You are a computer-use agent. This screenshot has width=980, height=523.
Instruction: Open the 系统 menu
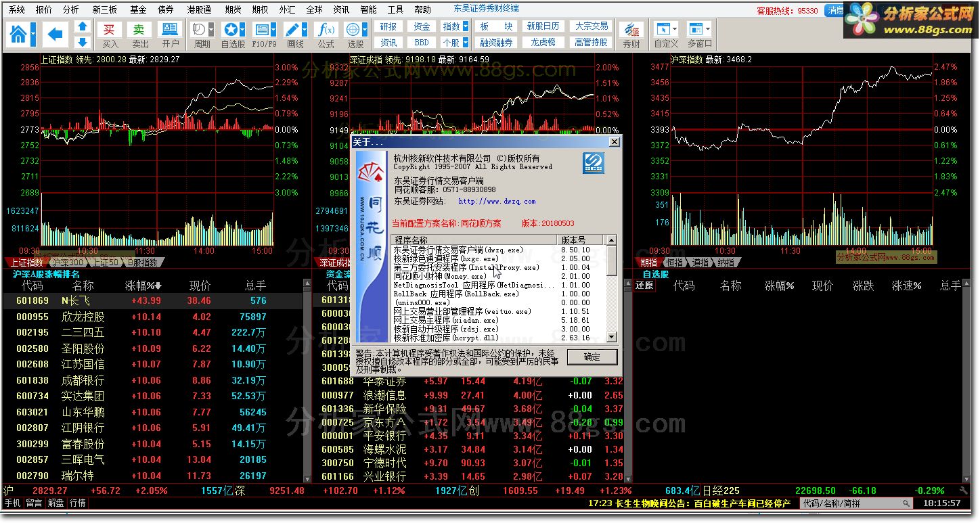(x=17, y=10)
